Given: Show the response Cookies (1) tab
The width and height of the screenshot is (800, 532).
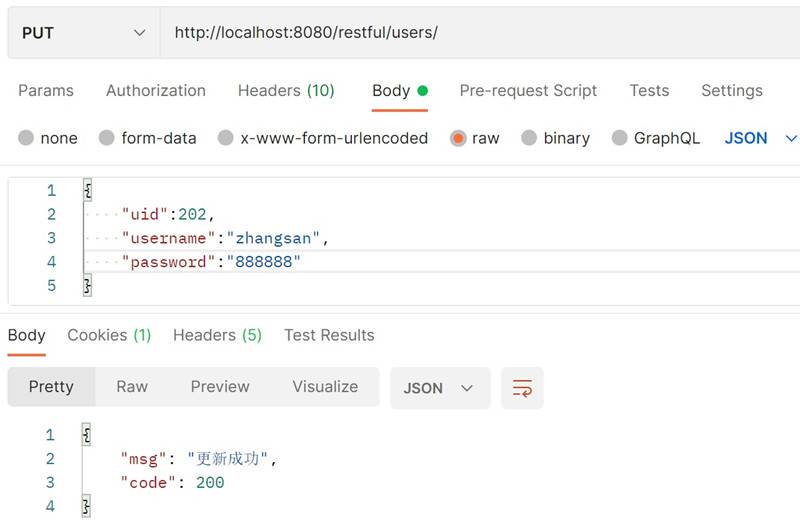Looking at the screenshot, I should (x=109, y=335).
